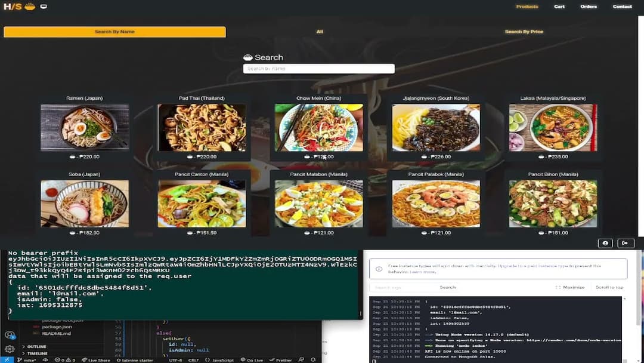
Task: Expand the TIMELINE section
Action: coord(36,353)
